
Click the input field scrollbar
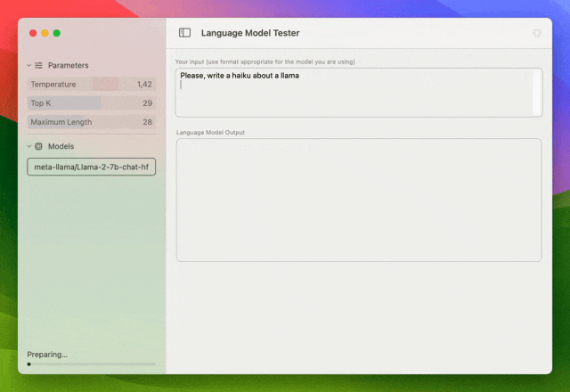point(536,93)
